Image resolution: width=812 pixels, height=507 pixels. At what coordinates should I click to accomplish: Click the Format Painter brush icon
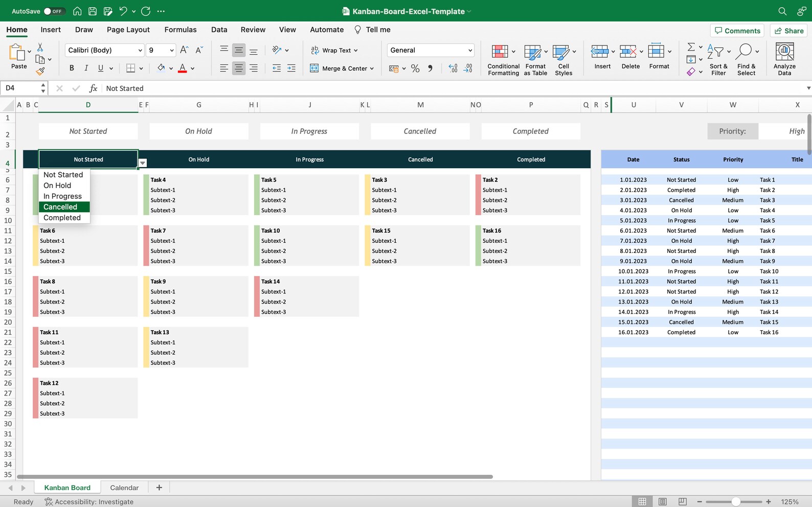(x=40, y=71)
